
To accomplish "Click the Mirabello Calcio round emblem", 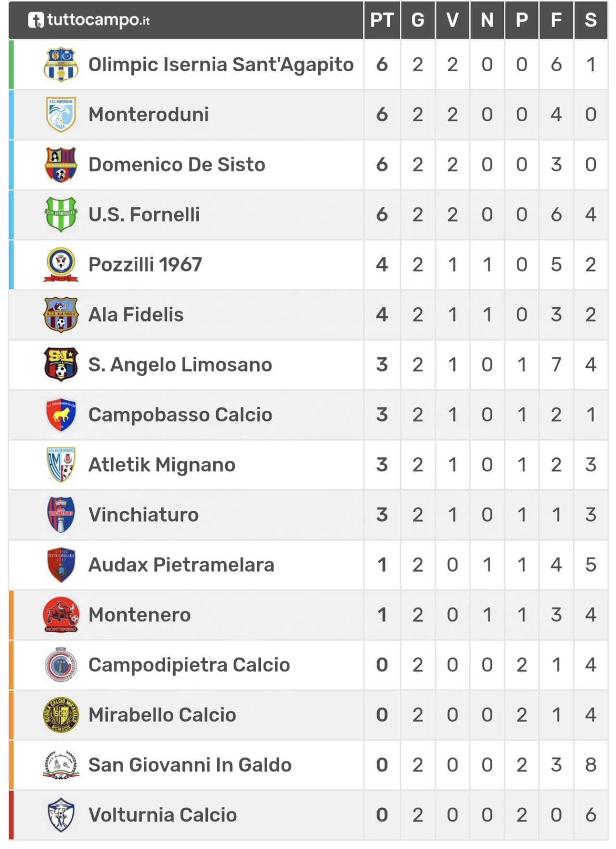I will [x=61, y=715].
